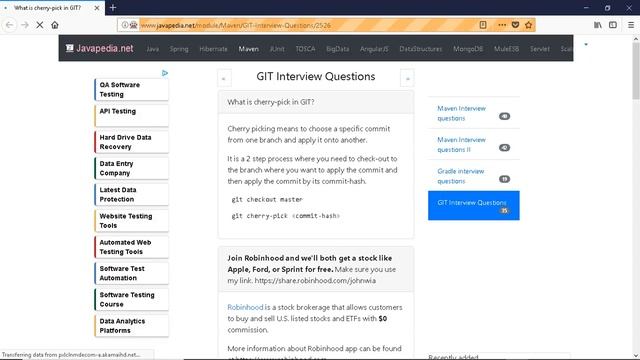
Task: Click 'git cherry-pick <commit-hash>' code line
Action: 286,216
